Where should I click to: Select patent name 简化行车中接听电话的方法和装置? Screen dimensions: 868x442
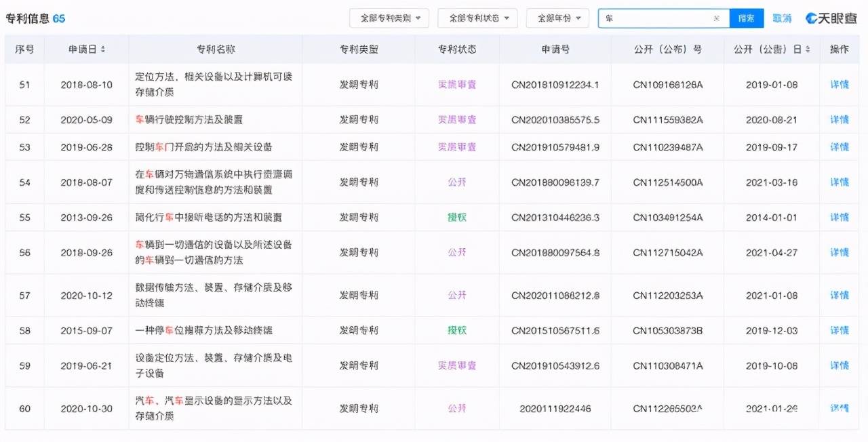point(209,218)
